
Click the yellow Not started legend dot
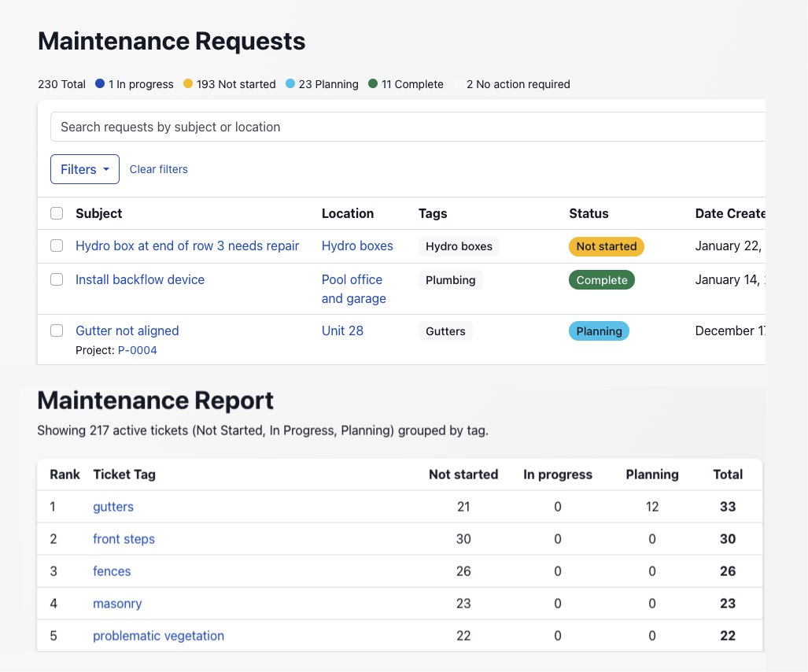coord(186,83)
